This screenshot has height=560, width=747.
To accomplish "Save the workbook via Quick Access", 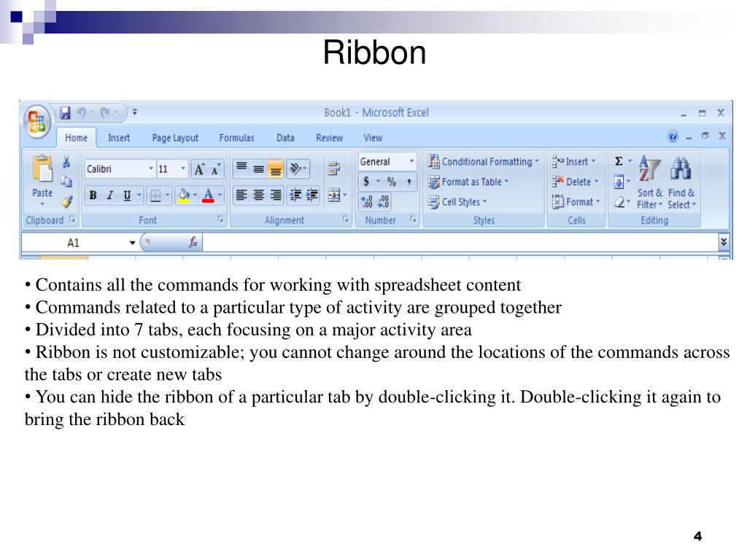I will (65, 113).
